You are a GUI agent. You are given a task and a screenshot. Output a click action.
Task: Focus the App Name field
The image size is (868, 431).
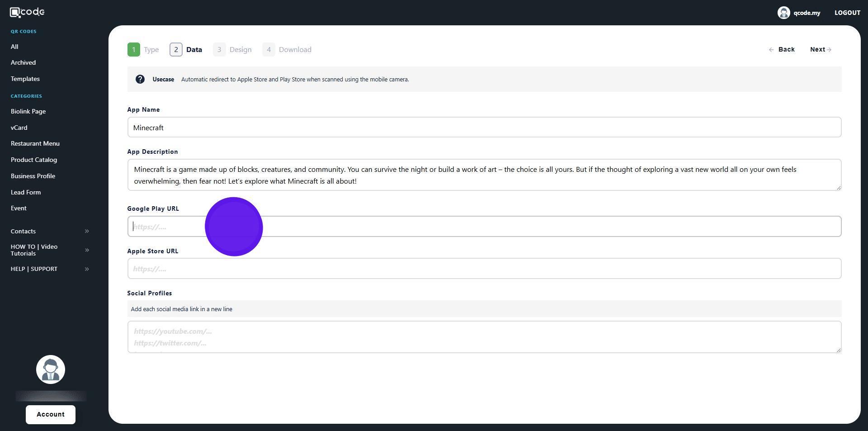[484, 128]
